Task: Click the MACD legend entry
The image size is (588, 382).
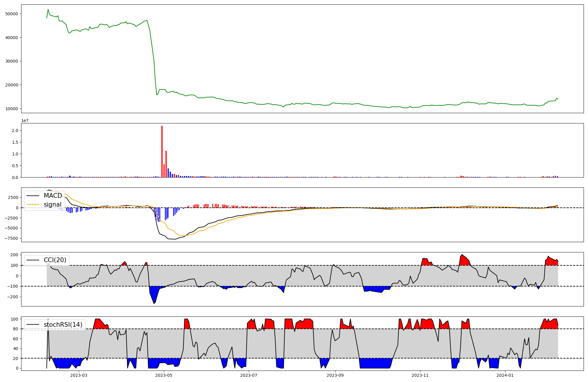Action: pos(53,196)
